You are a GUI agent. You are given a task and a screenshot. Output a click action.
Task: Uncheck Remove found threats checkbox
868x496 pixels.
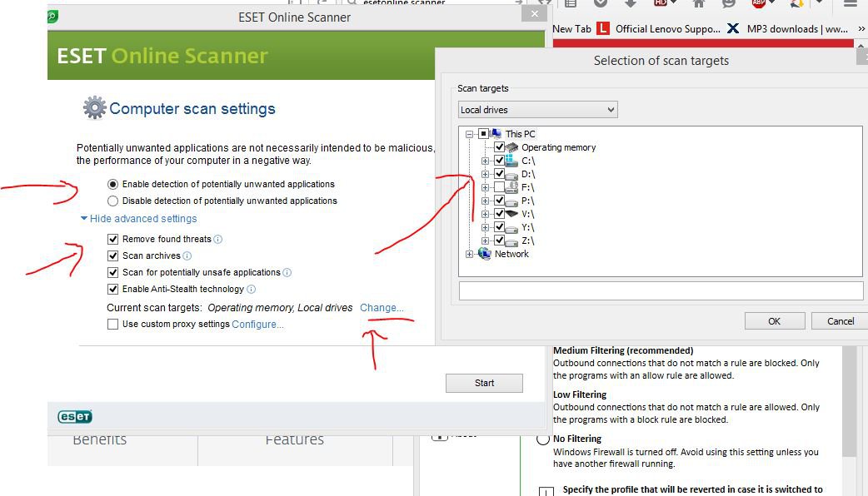click(113, 240)
